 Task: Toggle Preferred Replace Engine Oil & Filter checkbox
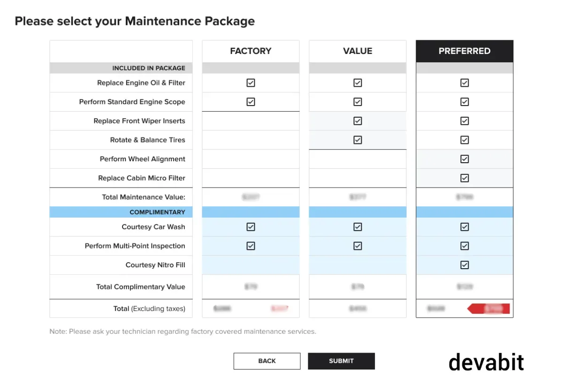464,83
